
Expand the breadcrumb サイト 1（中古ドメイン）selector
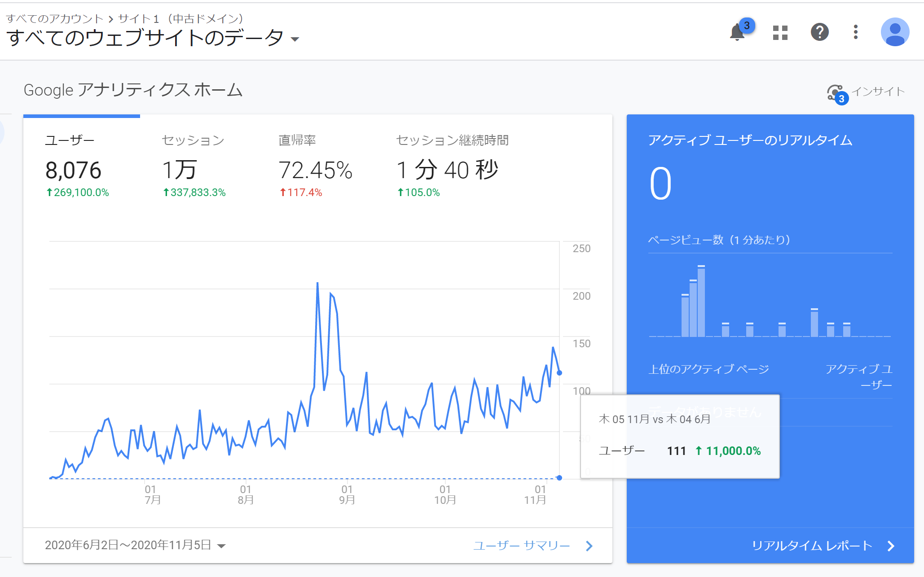[x=180, y=19]
